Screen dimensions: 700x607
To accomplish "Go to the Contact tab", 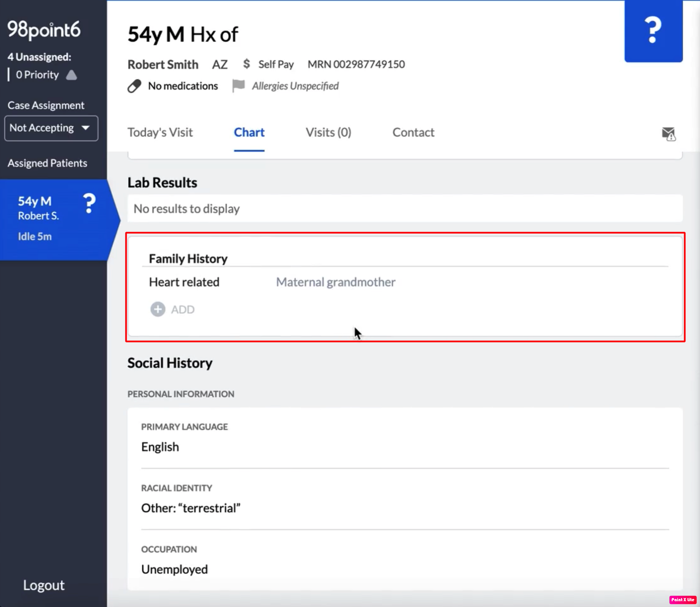I will coord(413,132).
